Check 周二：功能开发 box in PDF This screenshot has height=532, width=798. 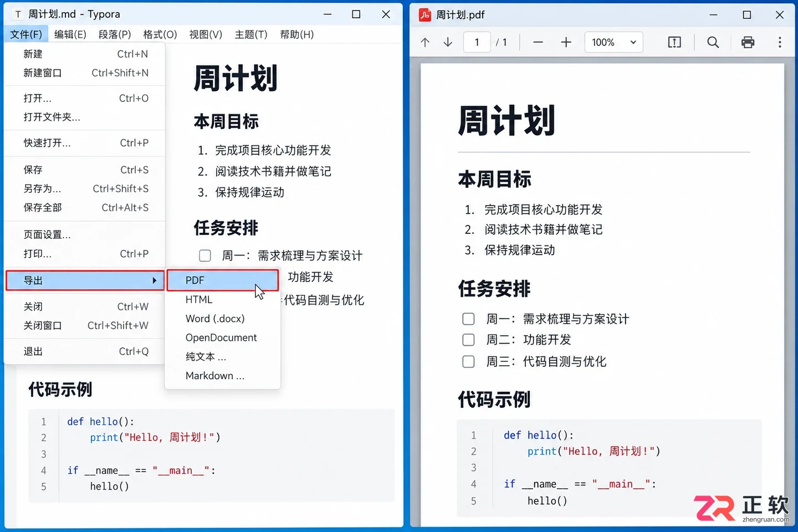pos(468,340)
